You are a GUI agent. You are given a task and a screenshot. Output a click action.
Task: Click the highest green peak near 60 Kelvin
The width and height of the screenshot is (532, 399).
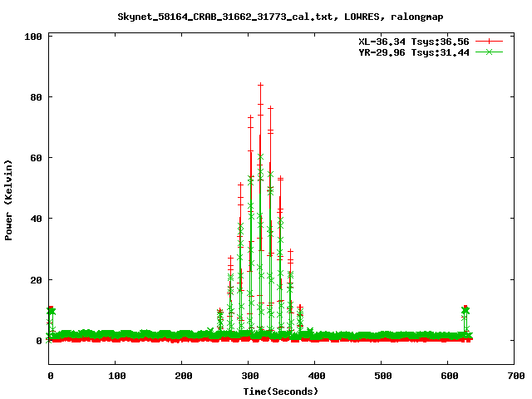coord(260,157)
